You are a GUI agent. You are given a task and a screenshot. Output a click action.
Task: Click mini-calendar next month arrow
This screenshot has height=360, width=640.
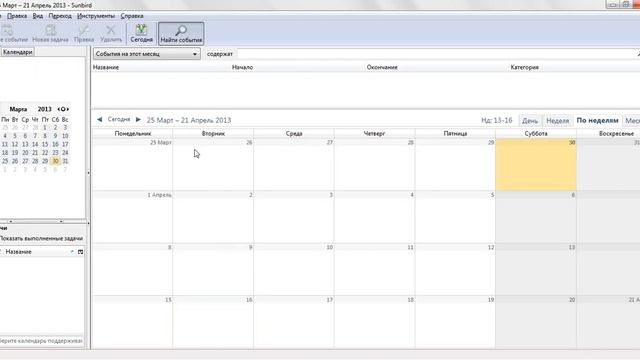point(67,109)
